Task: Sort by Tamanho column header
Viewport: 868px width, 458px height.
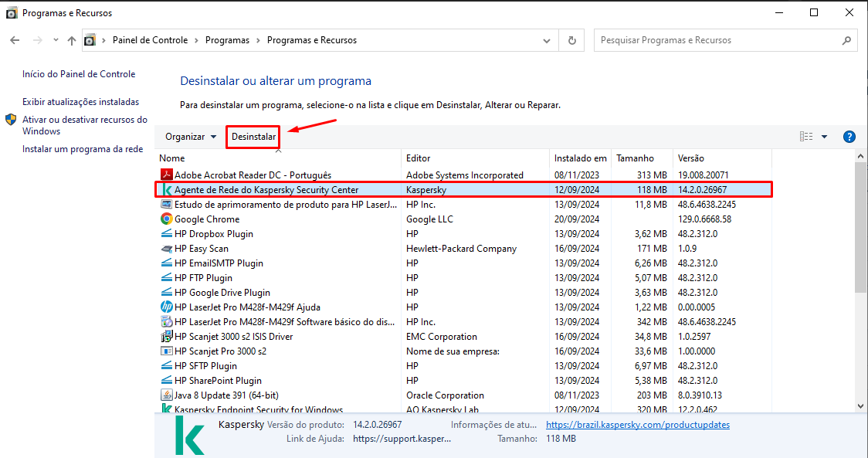Action: point(643,158)
